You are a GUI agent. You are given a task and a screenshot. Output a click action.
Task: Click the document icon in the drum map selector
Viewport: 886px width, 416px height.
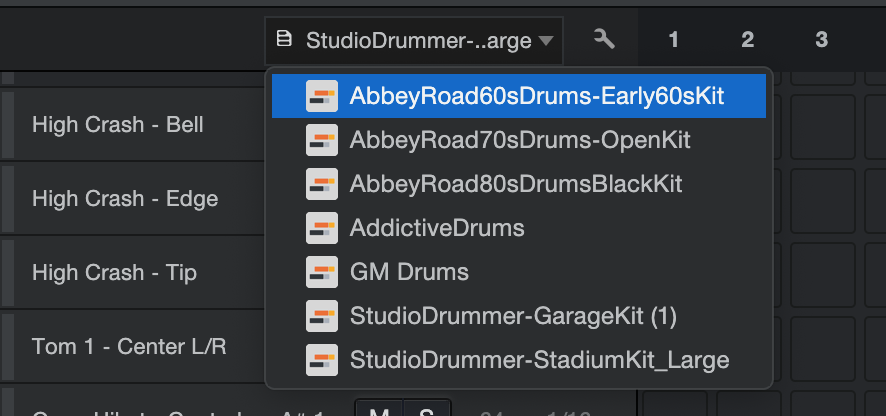click(284, 39)
